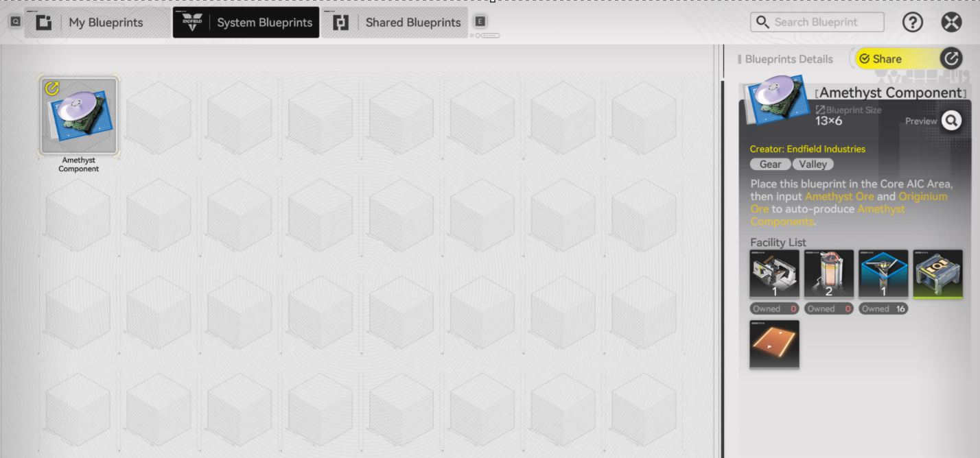Select the orange tank facility with count 2

point(829,274)
